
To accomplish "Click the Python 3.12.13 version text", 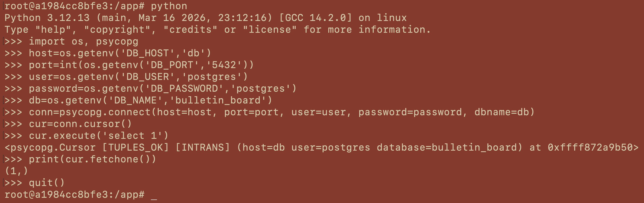I will [x=47, y=18].
